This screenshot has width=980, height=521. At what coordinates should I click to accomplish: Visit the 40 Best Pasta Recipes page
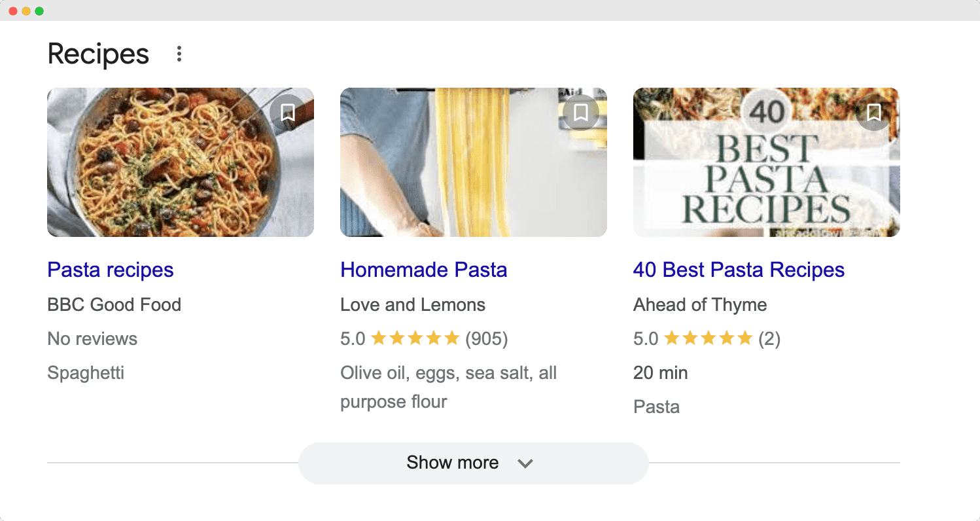tap(739, 270)
